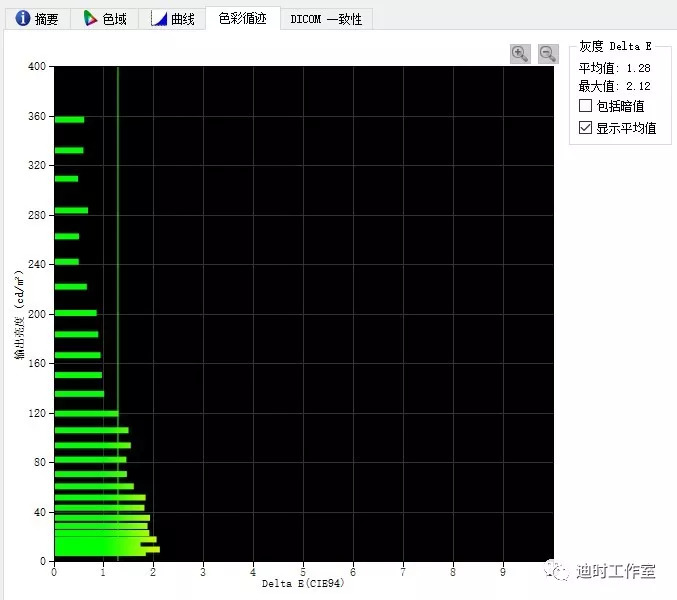Image resolution: width=677 pixels, height=600 pixels.
Task: Select the 色彩循迹 tab
Action: (x=243, y=18)
